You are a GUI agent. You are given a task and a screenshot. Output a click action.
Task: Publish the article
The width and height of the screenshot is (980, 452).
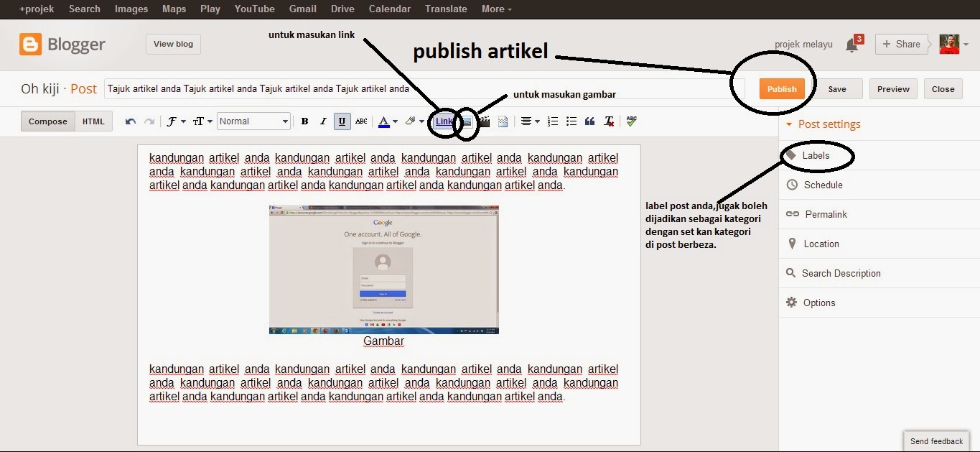click(x=782, y=88)
